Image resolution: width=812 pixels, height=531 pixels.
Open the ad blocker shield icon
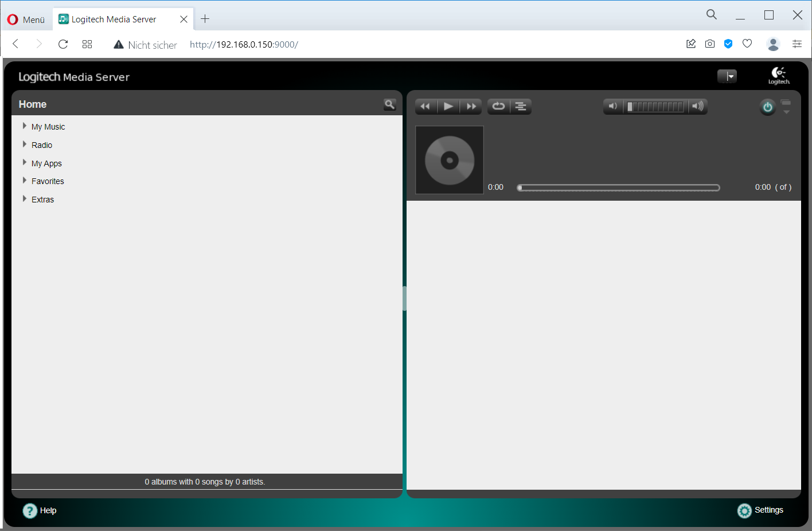(x=728, y=44)
